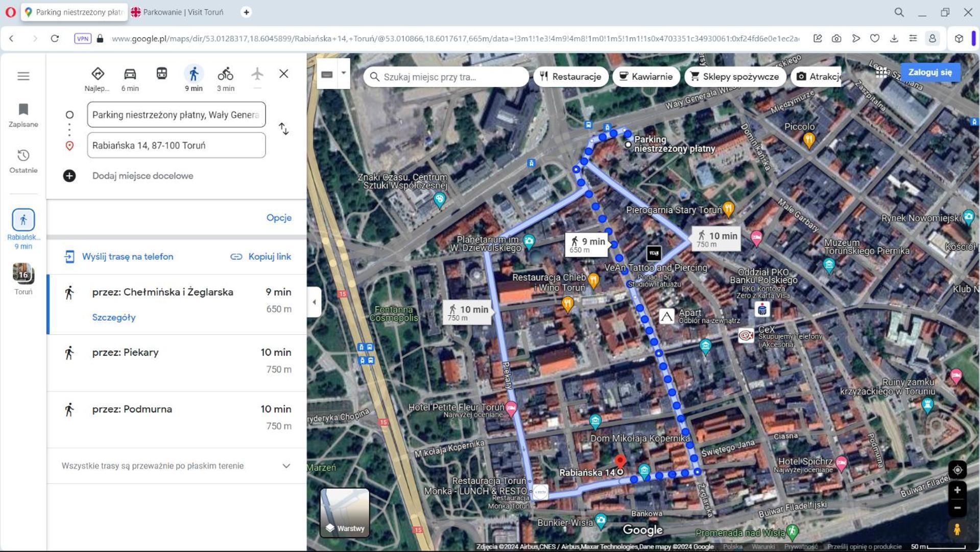This screenshot has height=552, width=980.
Task: Switch to driving mode 6 min
Action: tap(130, 79)
